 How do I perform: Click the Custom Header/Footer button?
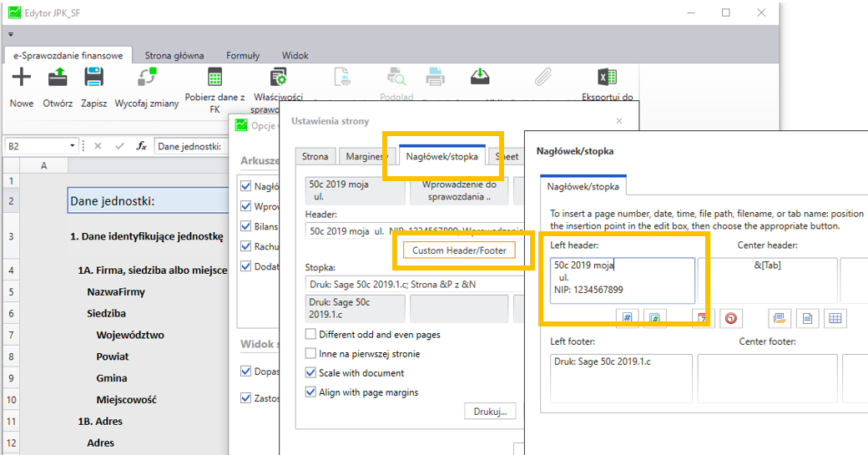point(459,250)
